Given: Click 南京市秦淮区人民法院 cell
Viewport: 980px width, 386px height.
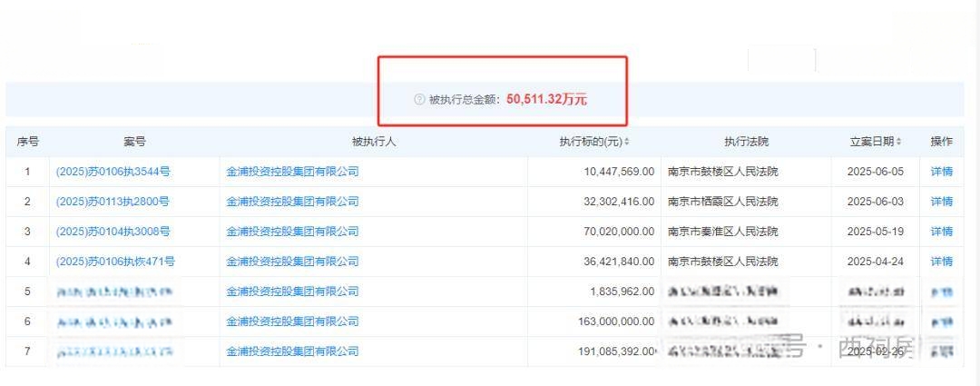Looking at the screenshot, I should point(723,232).
